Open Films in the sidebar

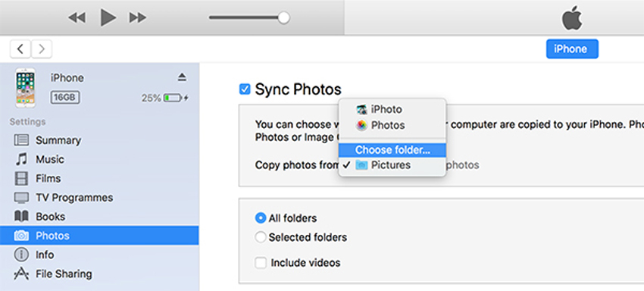coord(99,178)
